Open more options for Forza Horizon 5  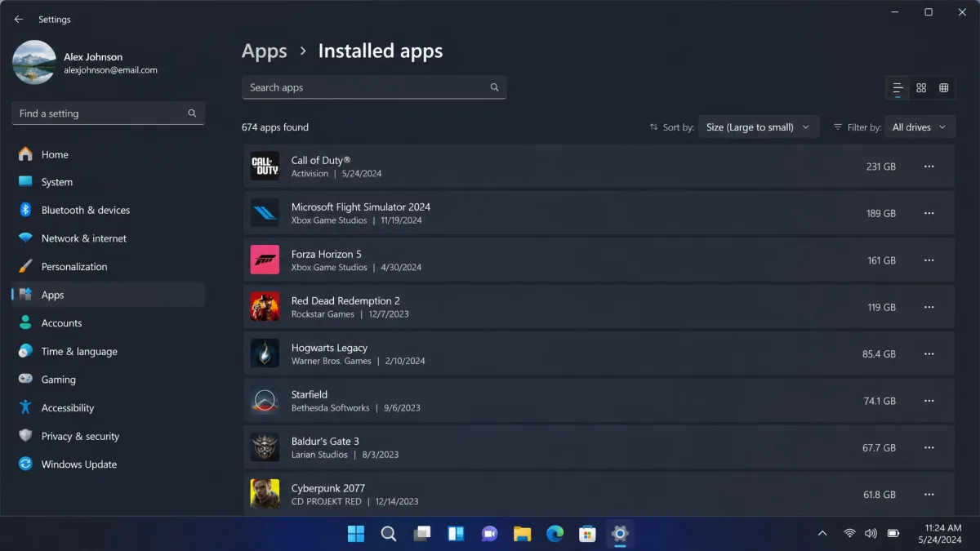tap(929, 260)
